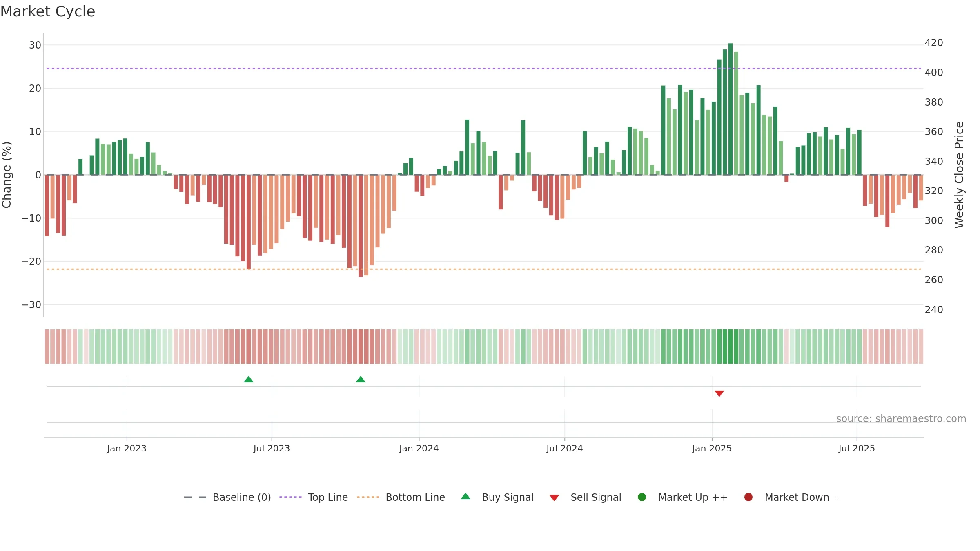This screenshot has width=980, height=551.
Task: Select the buy signal triangle before Jul 2023
Action: click(249, 380)
